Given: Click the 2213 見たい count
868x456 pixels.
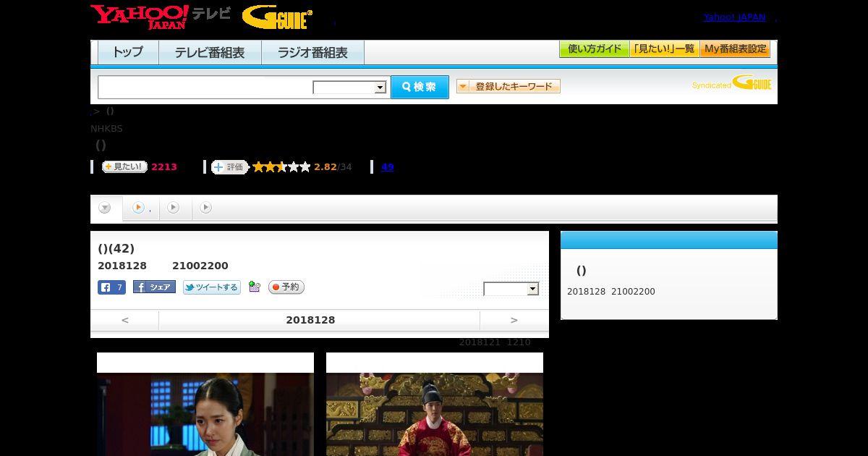Looking at the screenshot, I should point(164,167).
